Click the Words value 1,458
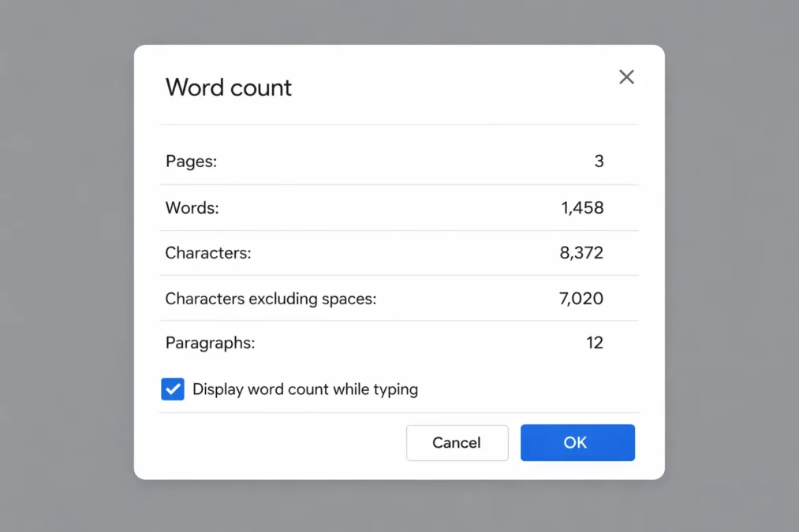The width and height of the screenshot is (799, 532). 582,208
